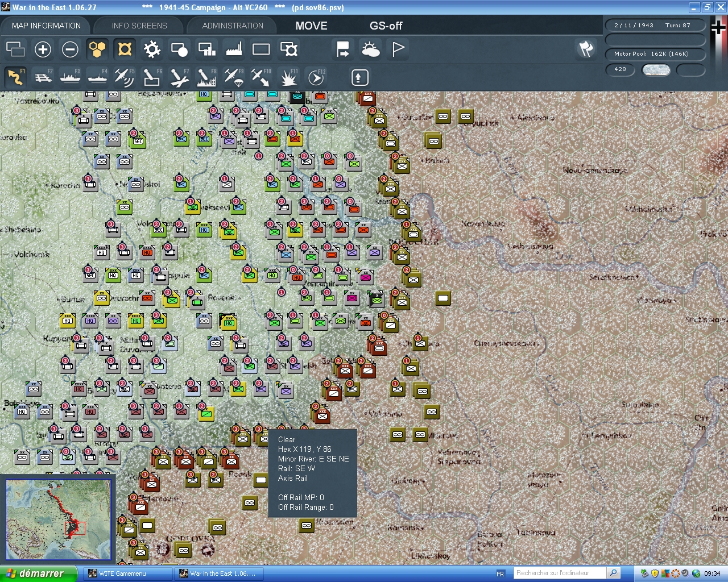Image resolution: width=728 pixels, height=582 pixels.
Task: Open the ADMINISTRATION tab
Action: (233, 26)
